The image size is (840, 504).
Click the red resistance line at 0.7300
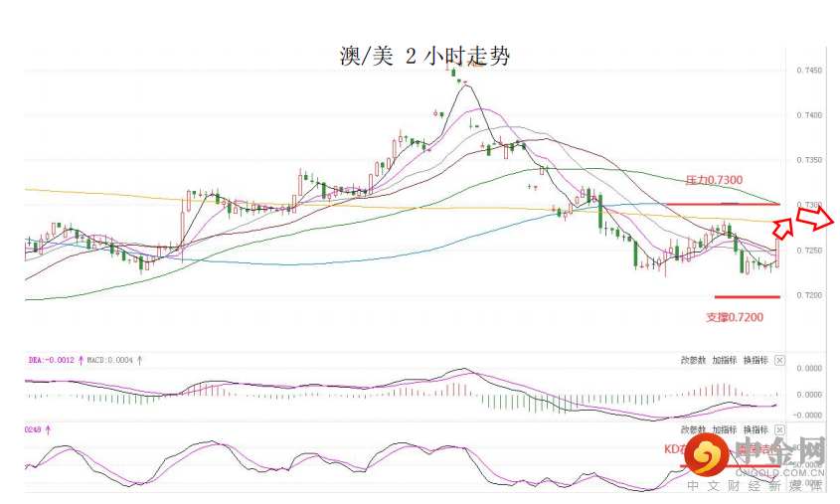click(x=722, y=204)
